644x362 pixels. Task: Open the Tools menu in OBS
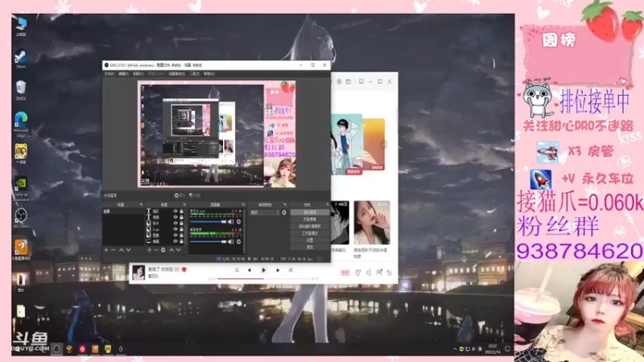[x=194, y=74]
